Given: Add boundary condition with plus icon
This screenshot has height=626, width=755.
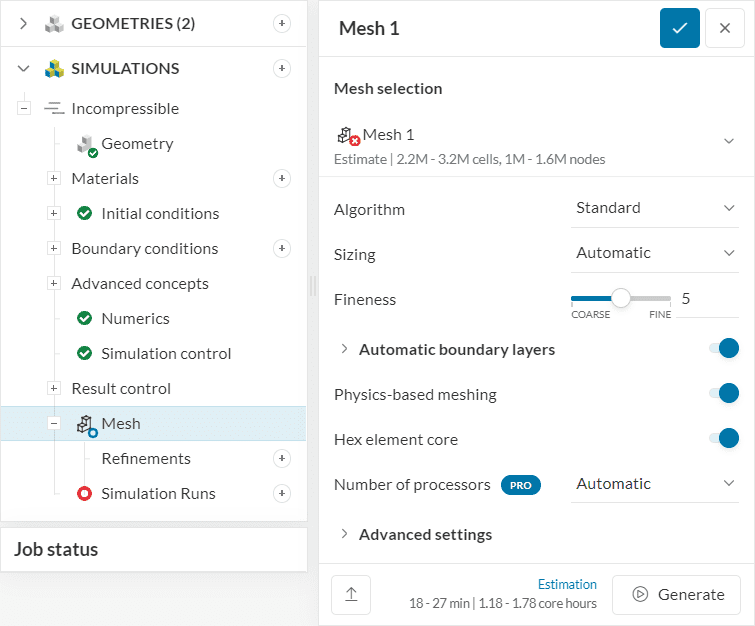Looking at the screenshot, I should coord(282,248).
